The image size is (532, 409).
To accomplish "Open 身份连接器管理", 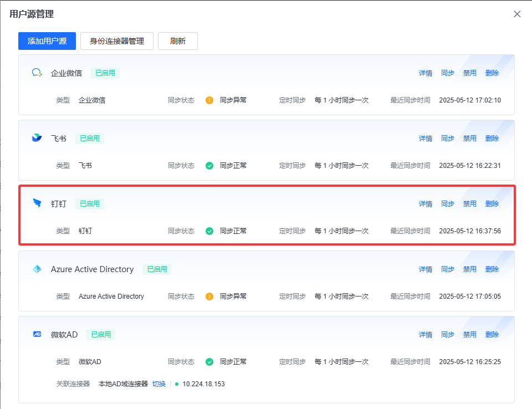I will [x=117, y=41].
